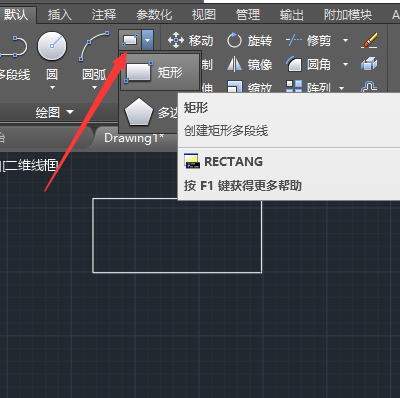Switch to the Insert (插入) ribbon tab
The image size is (400, 398).
(x=60, y=15)
